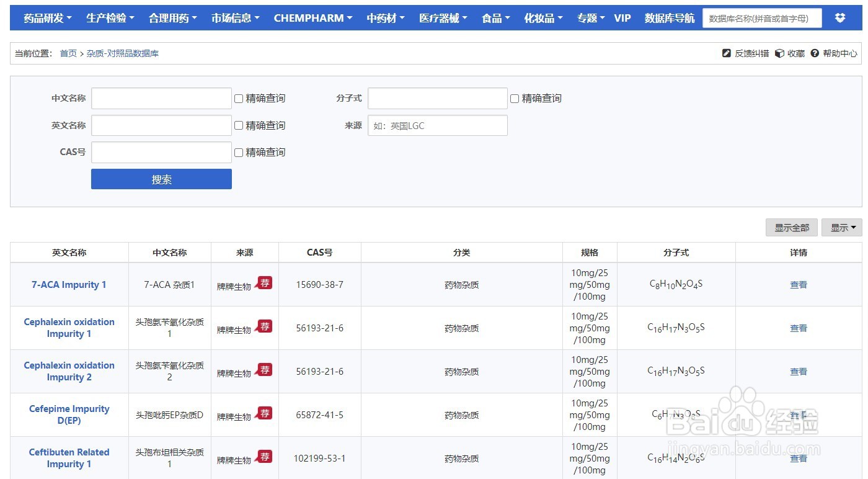
Task: Check 精确查询 beside the CAS号 field
Action: tap(238, 152)
